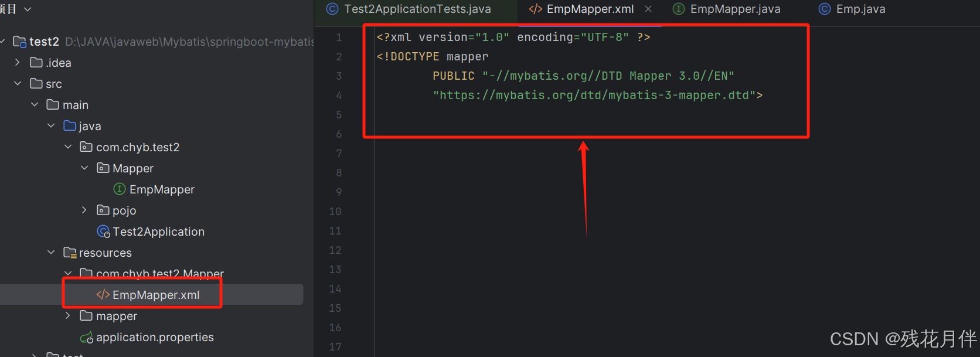The image size is (980, 357).
Task: Collapse the com.chyb.test2 package chevron
Action: click(x=68, y=147)
